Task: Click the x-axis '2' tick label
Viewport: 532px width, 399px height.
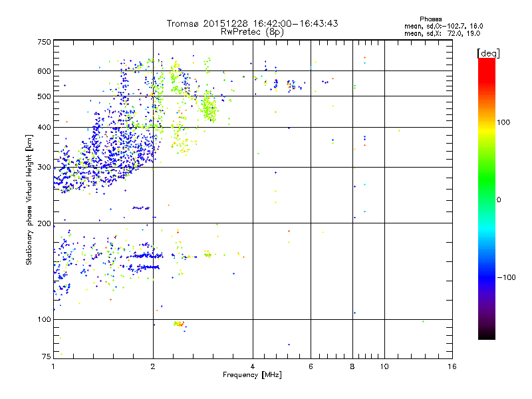Action: [x=153, y=366]
